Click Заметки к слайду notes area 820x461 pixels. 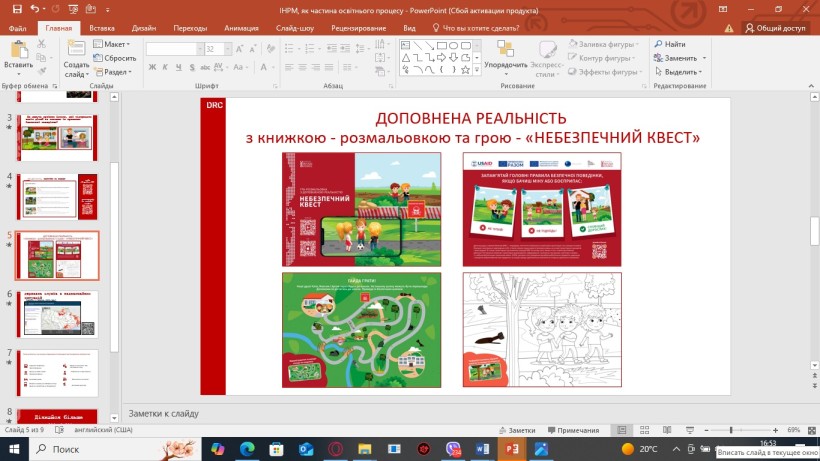pos(163,413)
